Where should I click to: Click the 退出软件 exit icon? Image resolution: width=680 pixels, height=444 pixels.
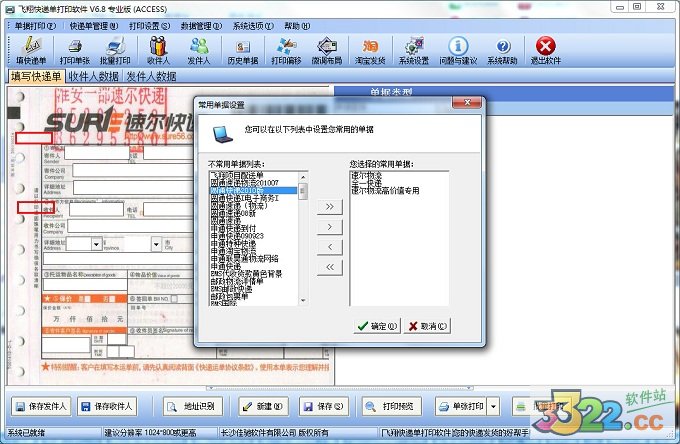tap(546, 51)
